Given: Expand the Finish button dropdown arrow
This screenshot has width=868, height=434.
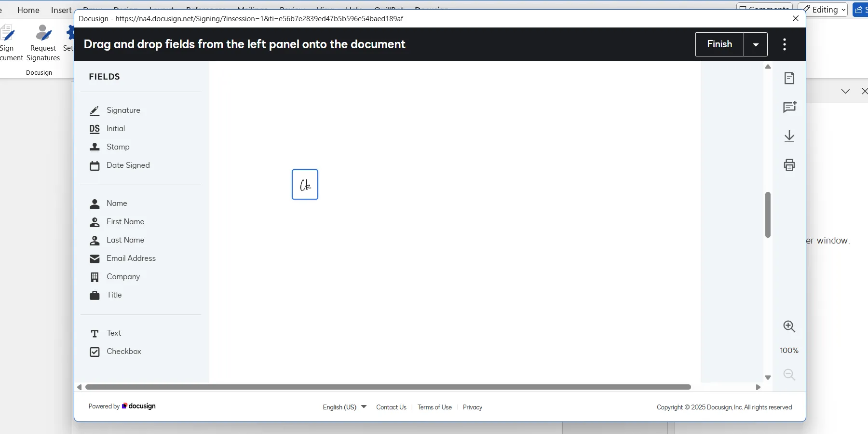Looking at the screenshot, I should 756,44.
